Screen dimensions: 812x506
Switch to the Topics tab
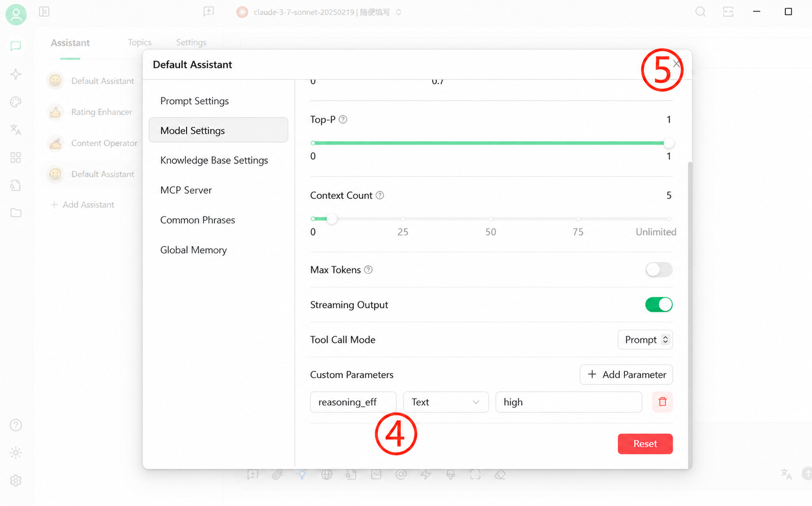click(x=140, y=42)
